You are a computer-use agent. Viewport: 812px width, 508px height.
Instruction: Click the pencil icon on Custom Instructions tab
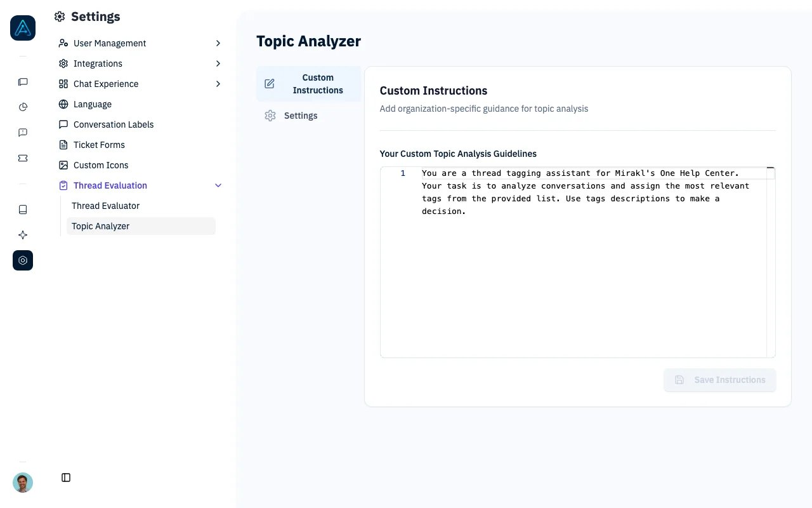(270, 84)
